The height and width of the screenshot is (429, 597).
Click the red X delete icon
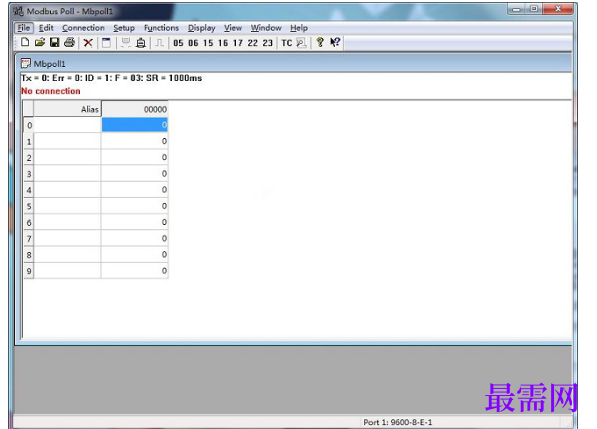[x=88, y=43]
